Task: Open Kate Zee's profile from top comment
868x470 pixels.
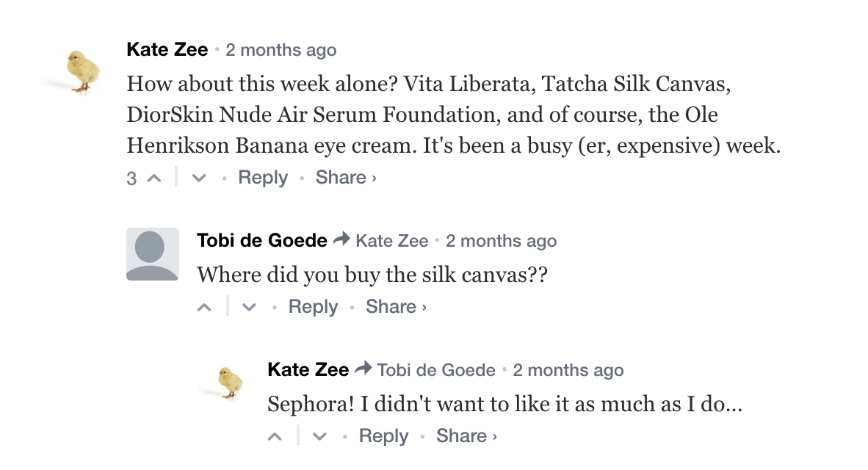Action: [x=167, y=50]
